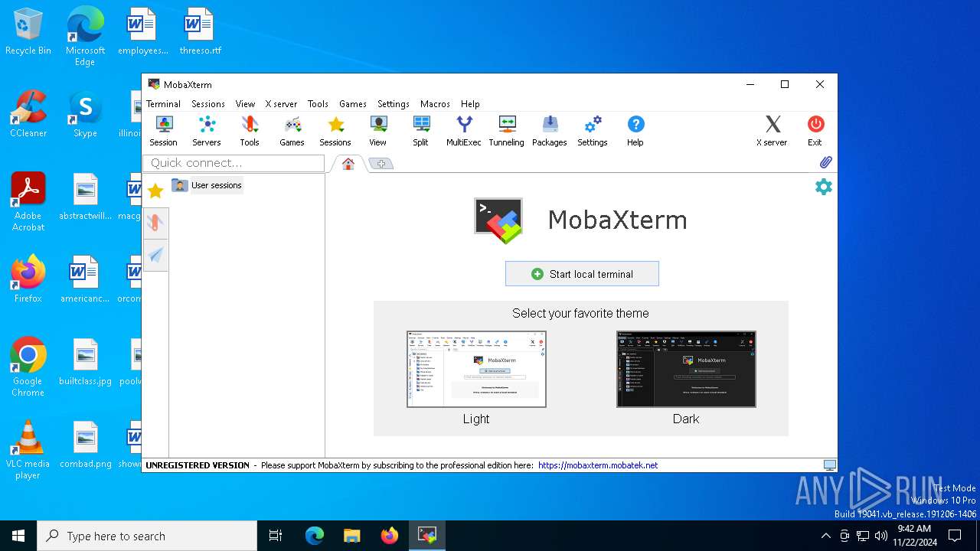Show hidden system tray icons chevron
980x551 pixels.
(x=825, y=536)
